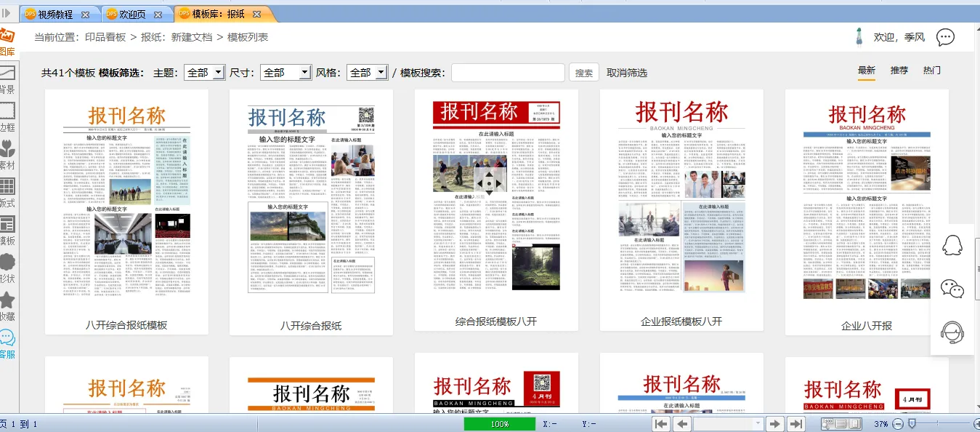The height and width of the screenshot is (432, 980).
Task: Go to the last page arrow button
Action: [796, 424]
